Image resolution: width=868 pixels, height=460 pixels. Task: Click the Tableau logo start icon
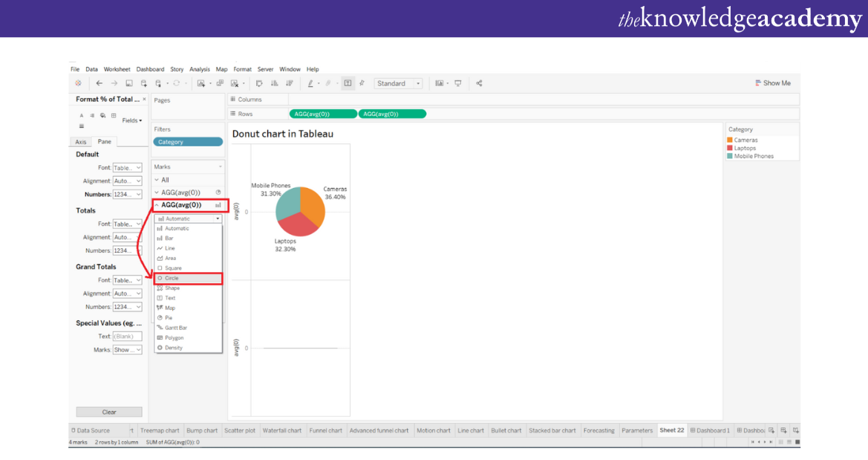[x=78, y=83]
